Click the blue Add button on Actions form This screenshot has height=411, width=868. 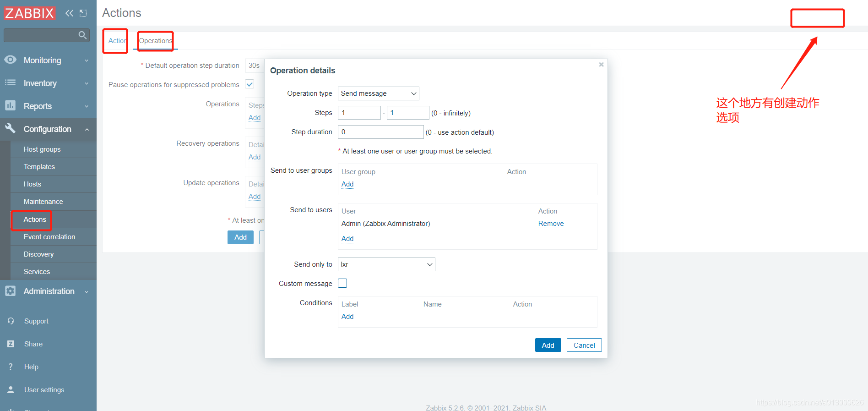pyautogui.click(x=240, y=237)
